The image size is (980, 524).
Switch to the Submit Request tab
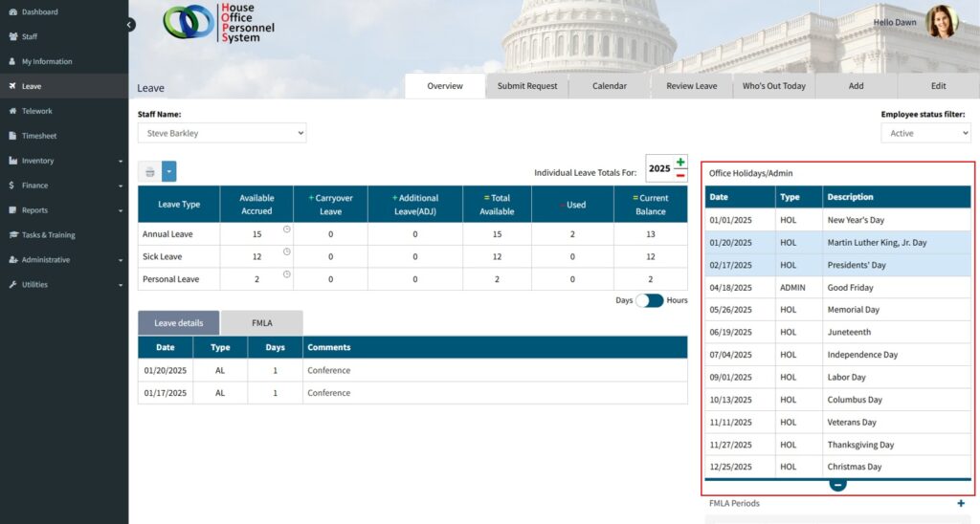(526, 86)
